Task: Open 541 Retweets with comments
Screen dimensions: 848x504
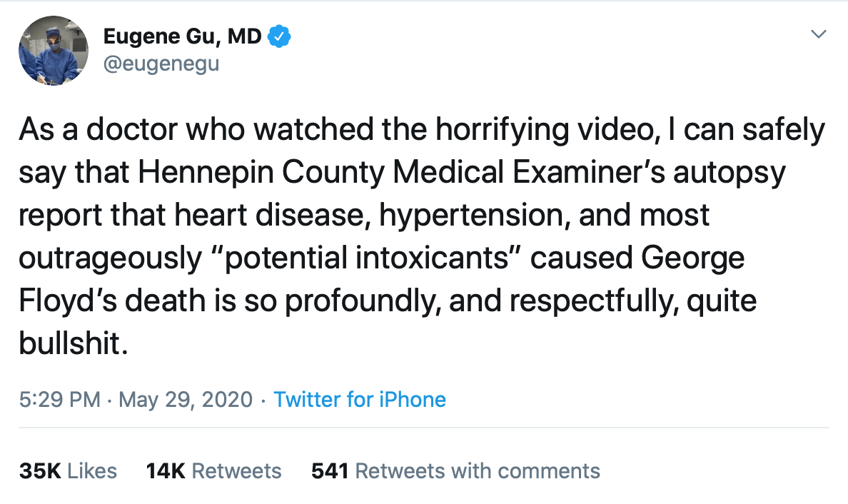Action: [x=455, y=471]
